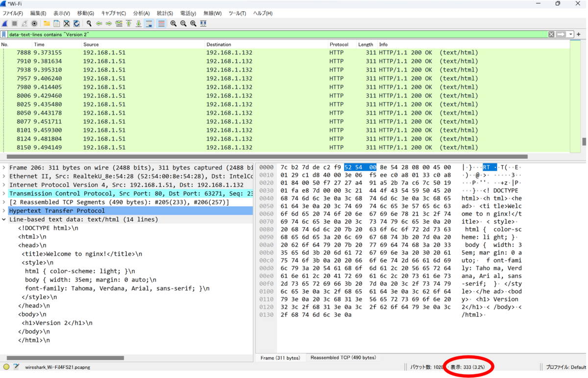The width and height of the screenshot is (588, 378).
Task: Toggle auto-scroll during live capture
Action: [149, 23]
